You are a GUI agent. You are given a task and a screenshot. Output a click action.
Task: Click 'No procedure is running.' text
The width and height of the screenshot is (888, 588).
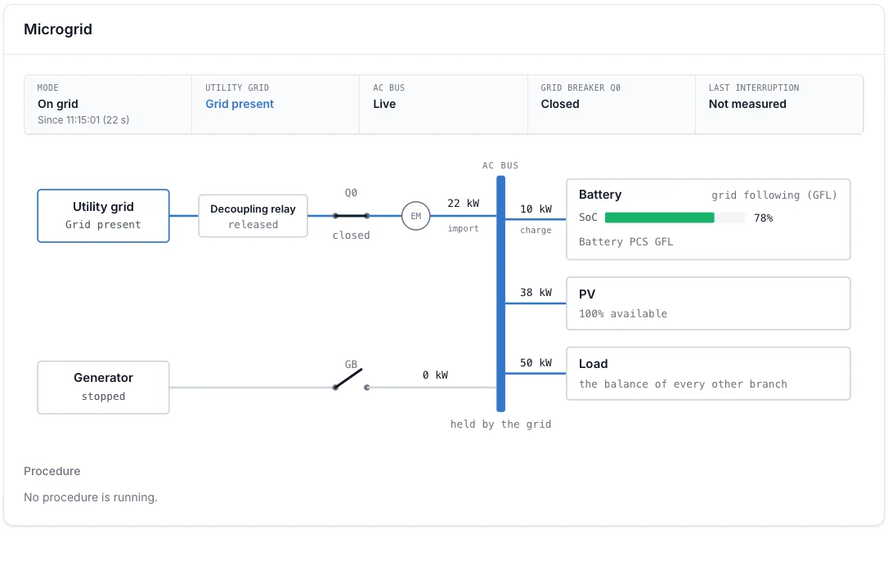point(91,497)
